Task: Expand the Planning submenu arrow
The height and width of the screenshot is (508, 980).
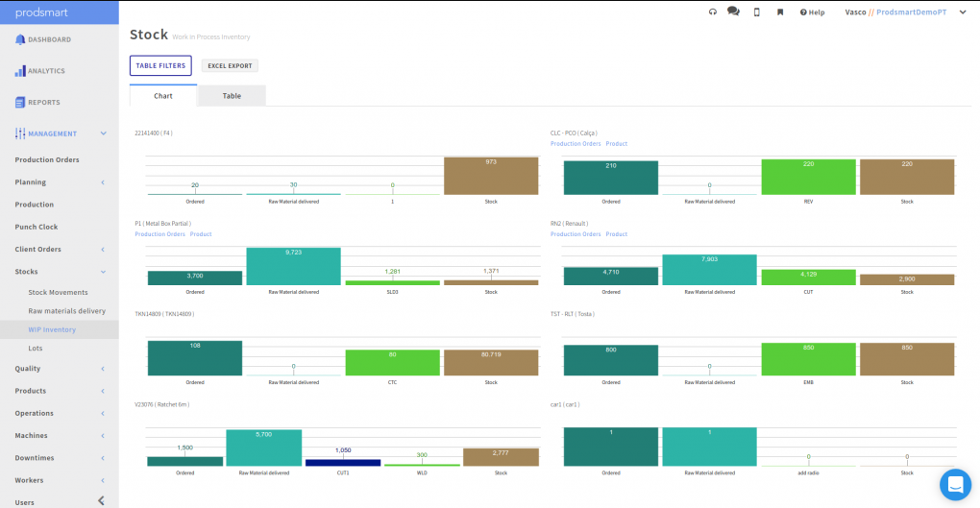Action: click(x=103, y=182)
